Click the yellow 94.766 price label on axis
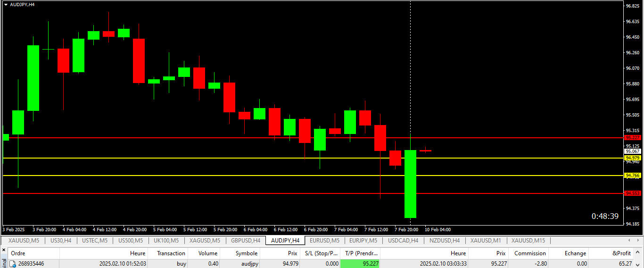 [x=633, y=176]
